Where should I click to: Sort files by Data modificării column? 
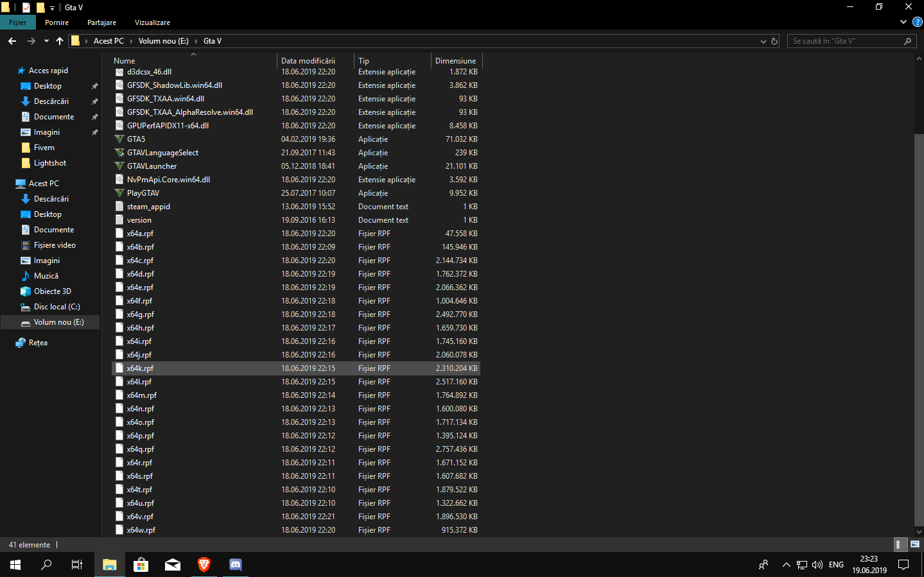click(x=315, y=60)
